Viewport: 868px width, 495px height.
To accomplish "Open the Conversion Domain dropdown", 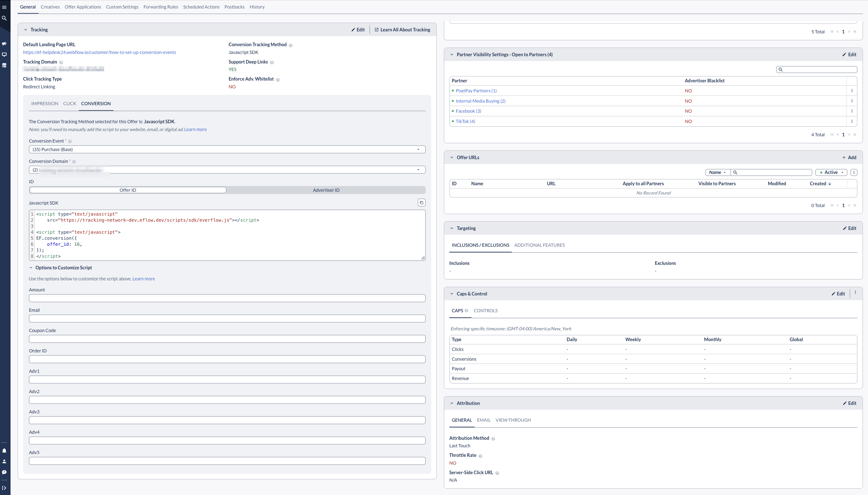I will tap(227, 170).
